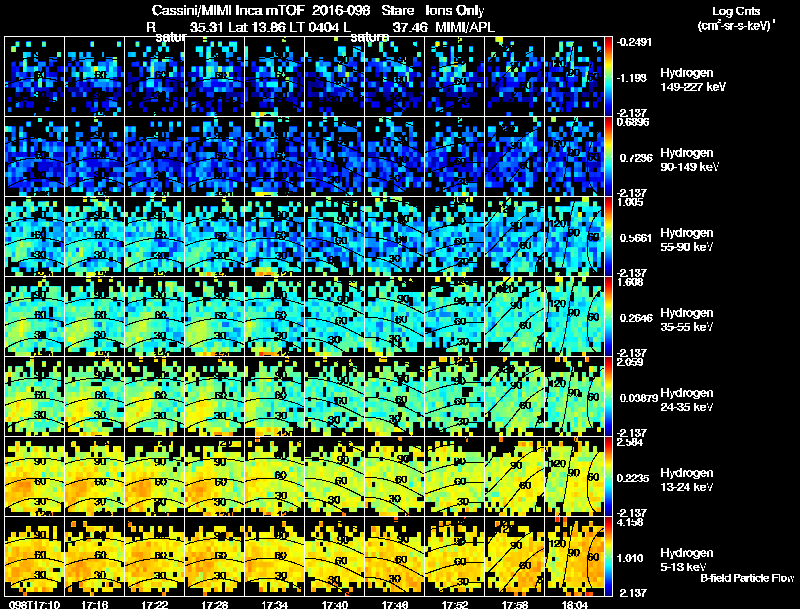Select the 'Hydrogen 90-149 keV' row label
Viewport: 800px width, 609px height.
pos(689,160)
